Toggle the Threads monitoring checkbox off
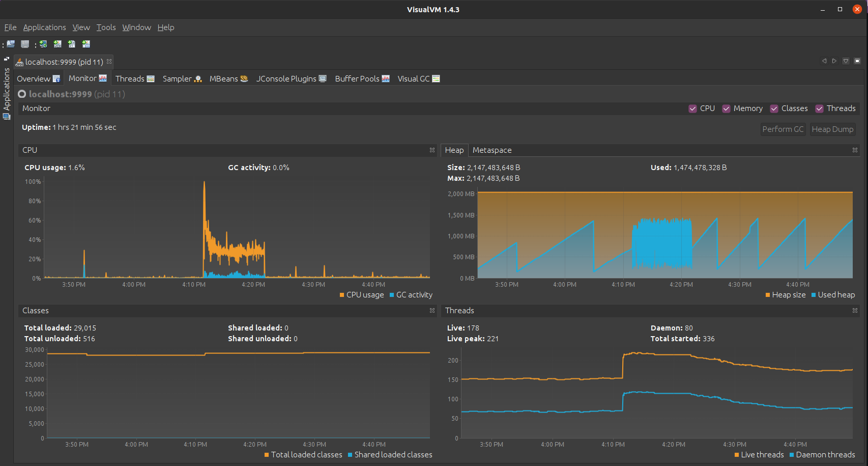The width and height of the screenshot is (868, 466). (x=819, y=108)
